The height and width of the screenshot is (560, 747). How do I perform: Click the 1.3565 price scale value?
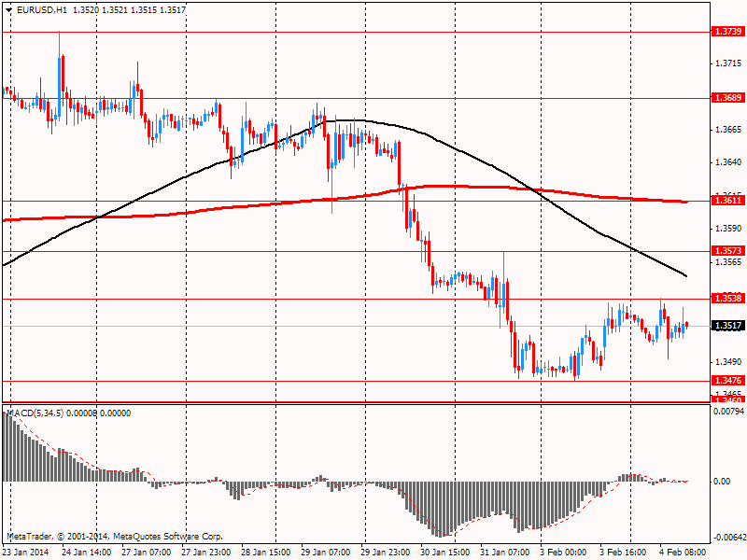point(728,262)
